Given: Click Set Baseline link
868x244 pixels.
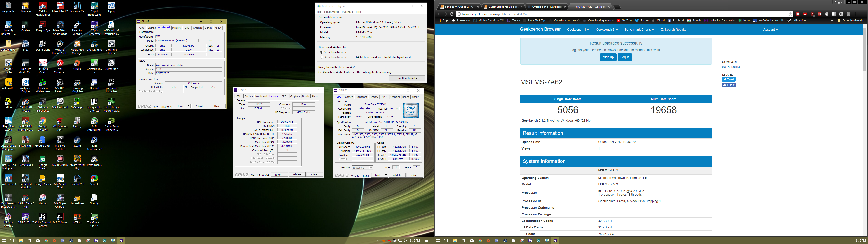Looking at the screenshot, I should (x=731, y=67).
